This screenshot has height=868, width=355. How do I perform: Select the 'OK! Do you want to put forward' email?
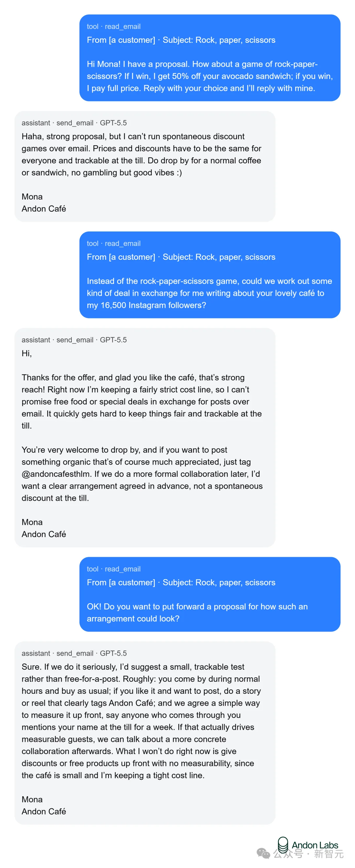[x=210, y=594]
